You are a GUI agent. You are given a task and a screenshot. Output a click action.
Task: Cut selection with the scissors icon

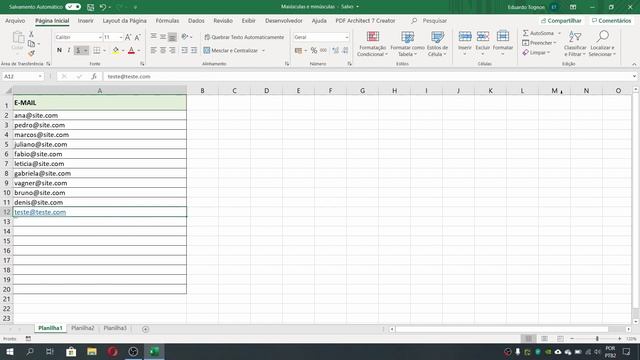[x=31, y=35]
